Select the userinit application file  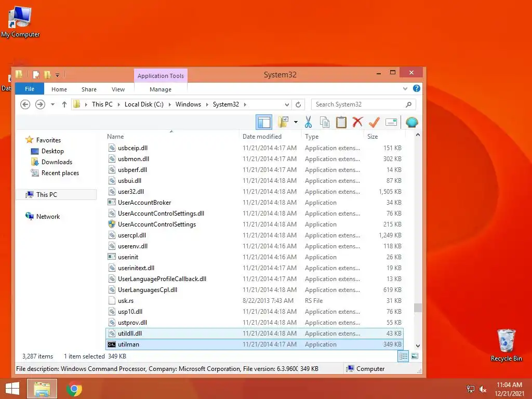tap(255, 257)
